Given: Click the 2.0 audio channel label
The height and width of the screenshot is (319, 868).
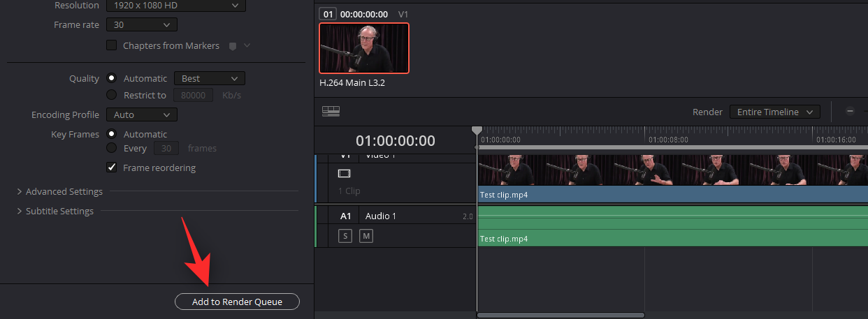Looking at the screenshot, I should pos(468,216).
